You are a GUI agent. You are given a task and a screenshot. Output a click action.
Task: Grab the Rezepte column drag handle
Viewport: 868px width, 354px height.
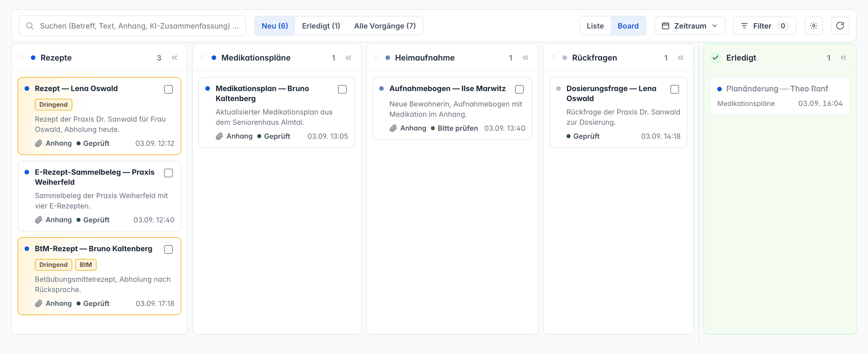pyautogui.click(x=22, y=58)
